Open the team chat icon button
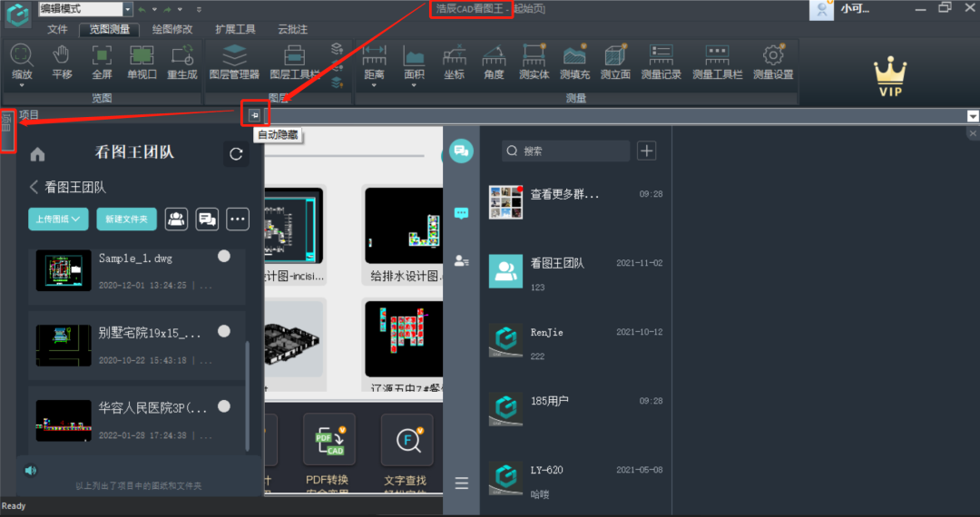980x517 pixels. pos(207,219)
